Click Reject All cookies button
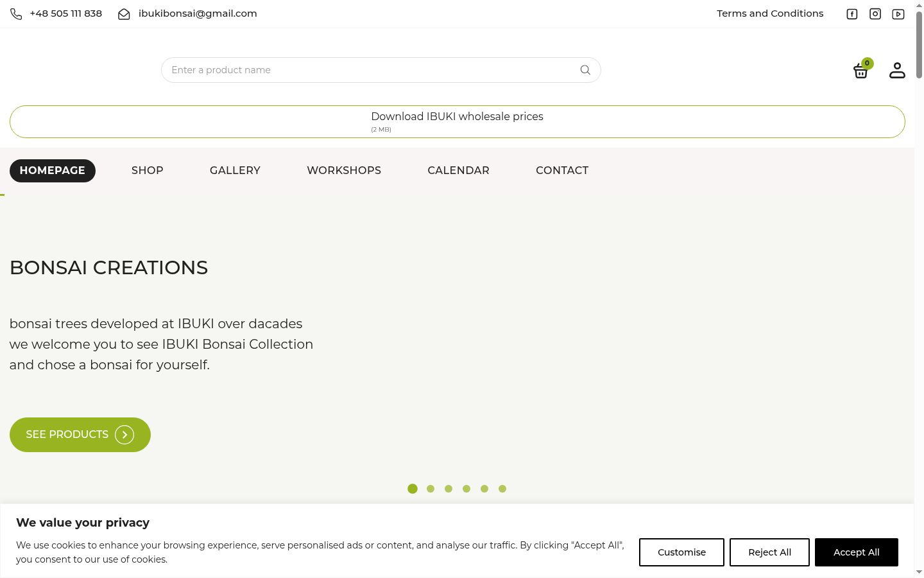Viewport: 924px width, 578px height. [769, 552]
